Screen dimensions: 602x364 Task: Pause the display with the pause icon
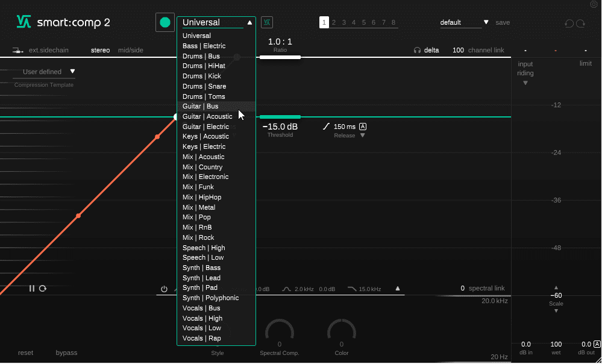(32, 289)
